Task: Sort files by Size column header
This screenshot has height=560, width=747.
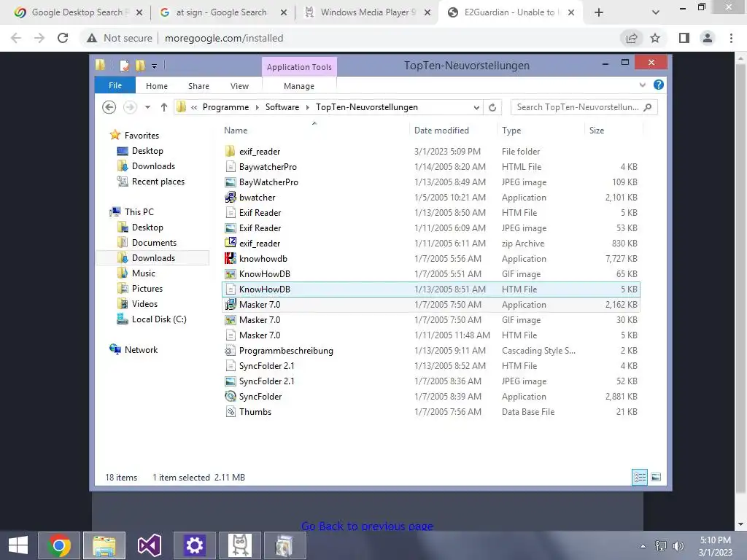Action: (x=597, y=130)
